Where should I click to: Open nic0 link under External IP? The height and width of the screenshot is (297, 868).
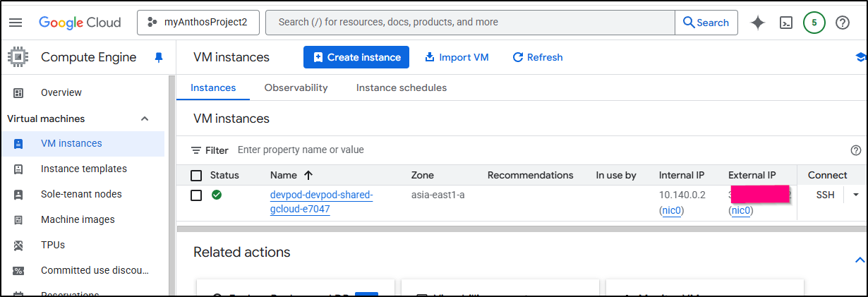742,210
